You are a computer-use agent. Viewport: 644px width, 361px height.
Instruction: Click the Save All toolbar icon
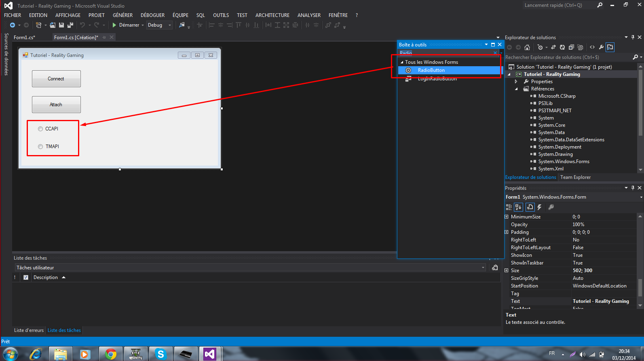pos(70,25)
